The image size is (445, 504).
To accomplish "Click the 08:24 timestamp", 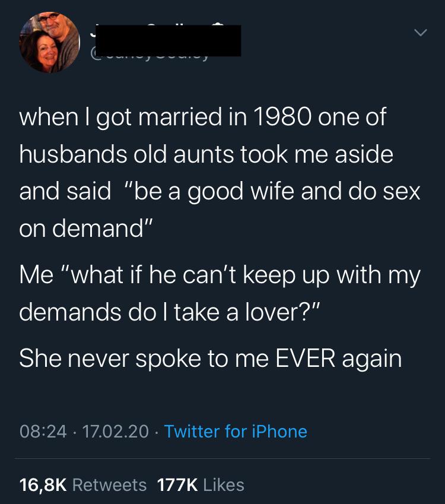I will pos(43,432).
